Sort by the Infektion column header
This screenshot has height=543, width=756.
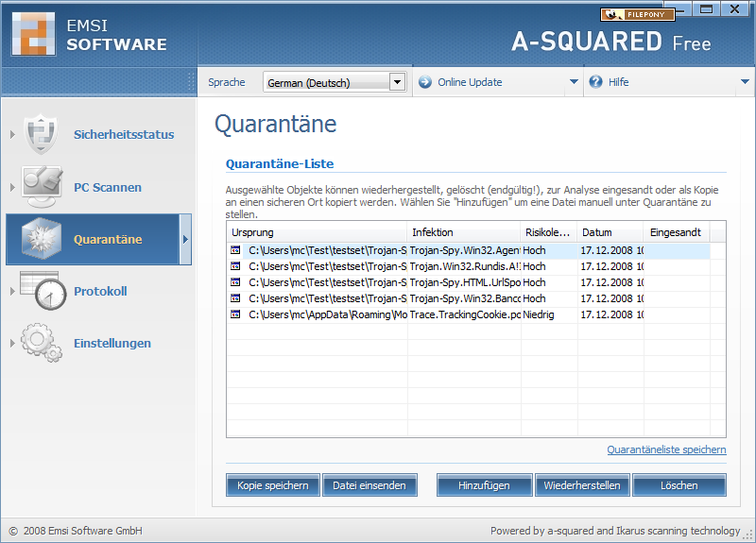[464, 232]
